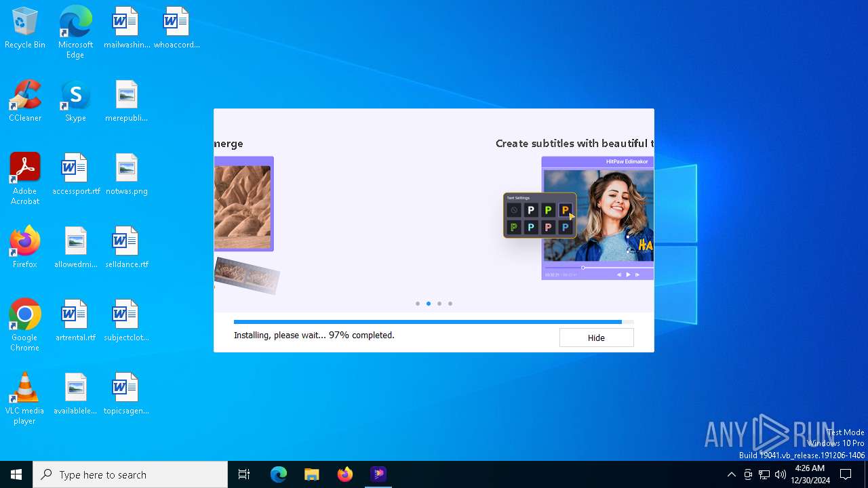Image resolution: width=868 pixels, height=488 pixels.
Task: Select the mailwashin... Word document icon
Action: pyautogui.click(x=126, y=28)
